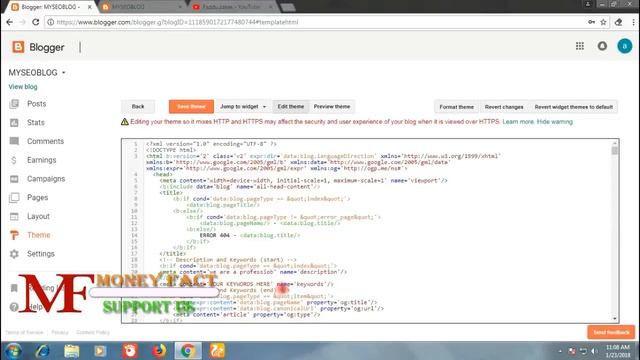Click the Campaigns sidebar icon
This screenshot has height=360, width=640.
[x=14, y=179]
